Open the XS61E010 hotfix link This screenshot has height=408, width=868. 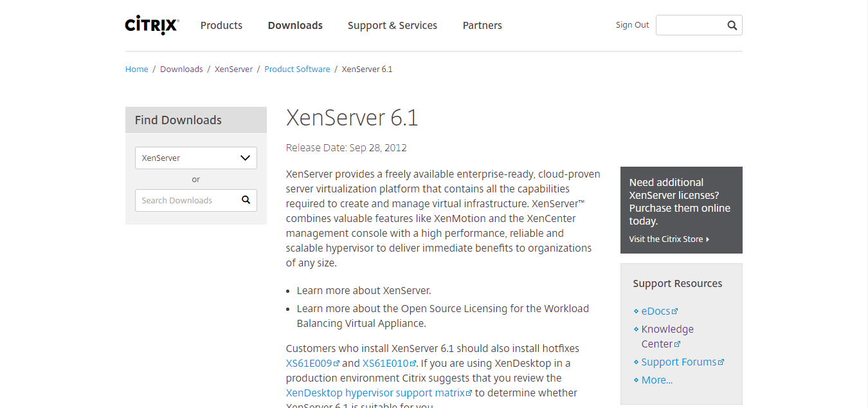[385, 363]
